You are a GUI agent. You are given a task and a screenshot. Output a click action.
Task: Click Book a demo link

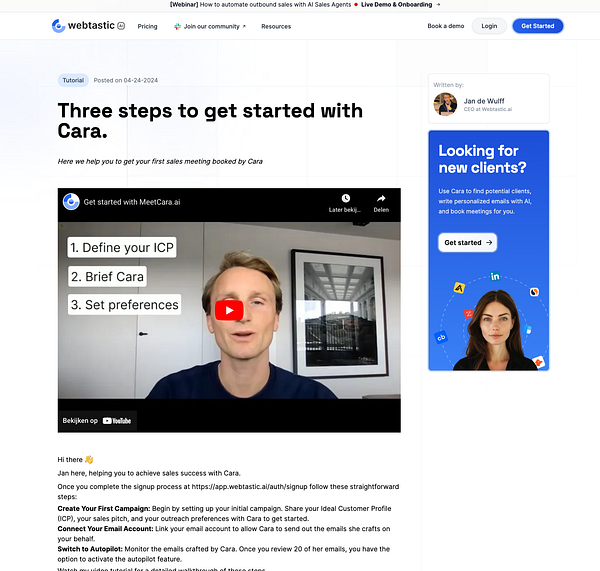pyautogui.click(x=446, y=26)
